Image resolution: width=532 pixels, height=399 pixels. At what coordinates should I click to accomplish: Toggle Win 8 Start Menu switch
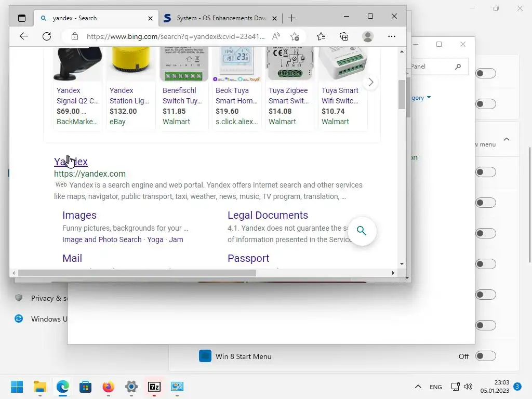click(486, 356)
